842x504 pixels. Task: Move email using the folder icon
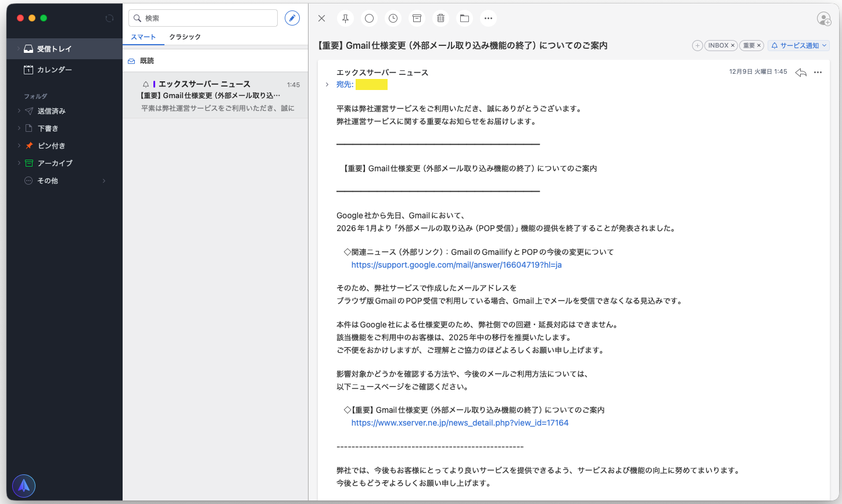(x=464, y=18)
